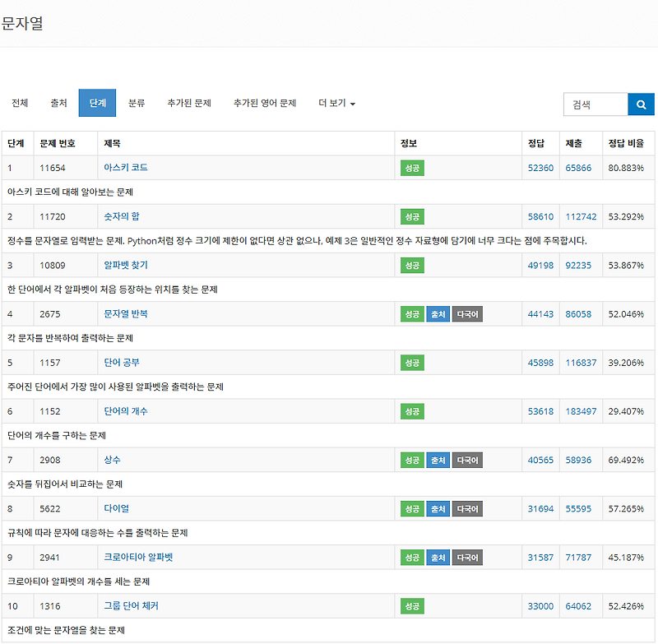Click the blue magnifier search icon

(x=641, y=104)
